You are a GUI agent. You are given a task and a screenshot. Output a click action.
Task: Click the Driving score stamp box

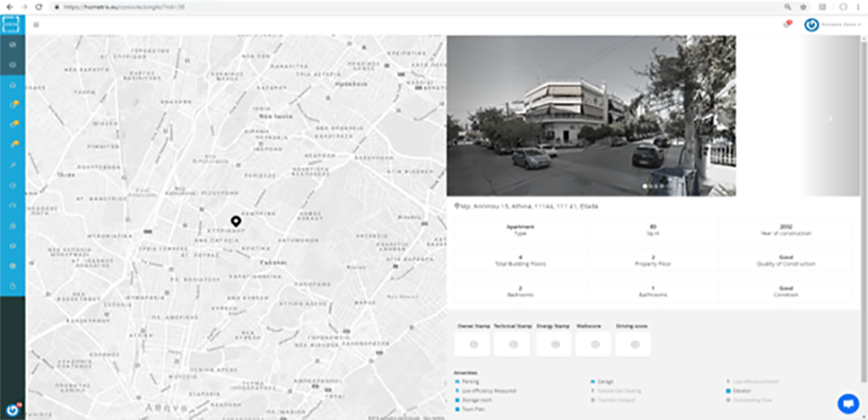pos(634,344)
